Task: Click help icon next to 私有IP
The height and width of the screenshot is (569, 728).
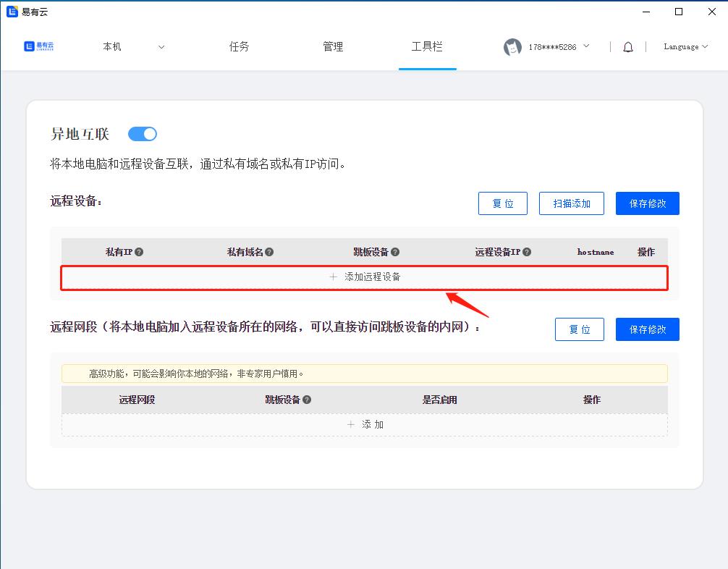Action: (x=139, y=252)
